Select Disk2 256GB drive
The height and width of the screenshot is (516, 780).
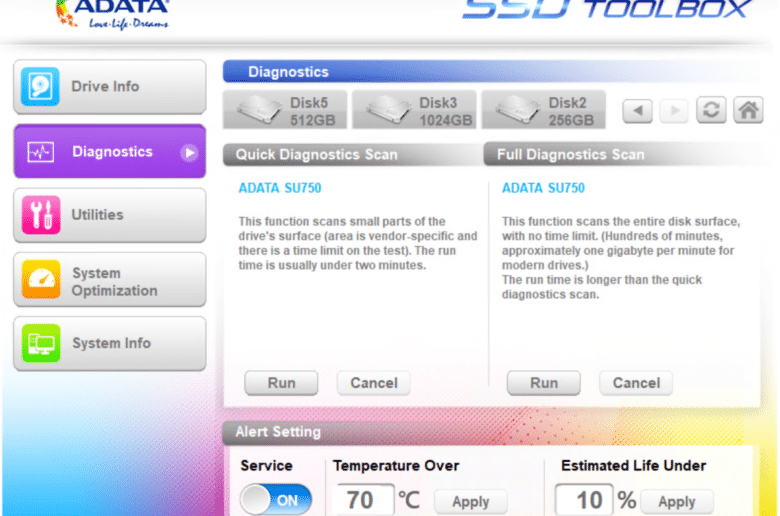tap(544, 110)
